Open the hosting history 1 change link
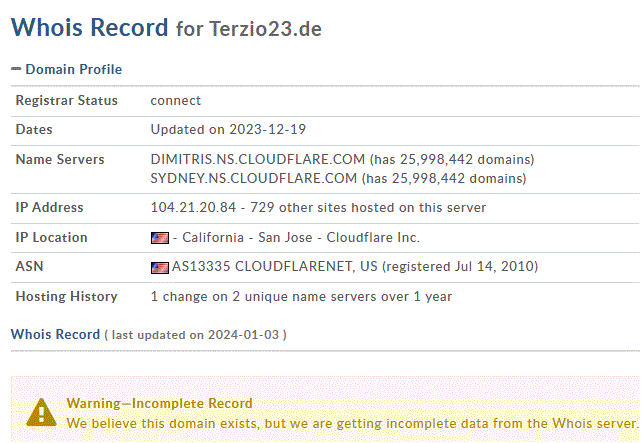The width and height of the screenshot is (641, 443). 301,296
